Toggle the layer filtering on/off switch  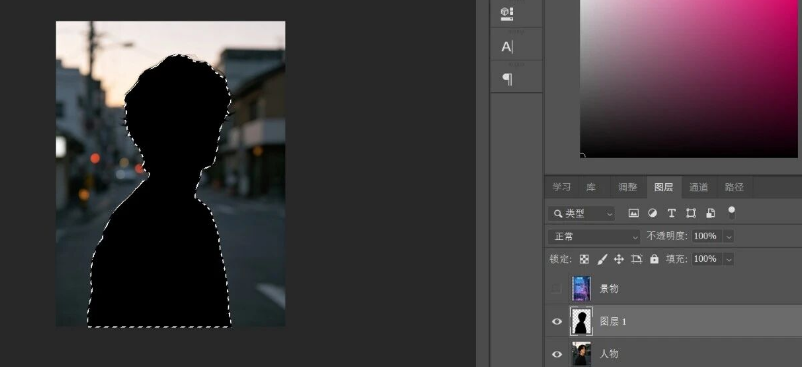[731, 212]
